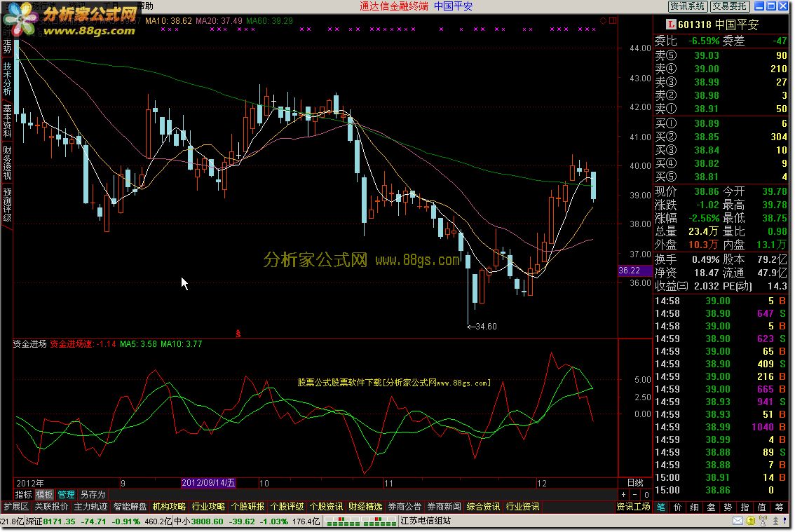
Task: Select the 财务透视 side tab
Action: click(x=7, y=163)
